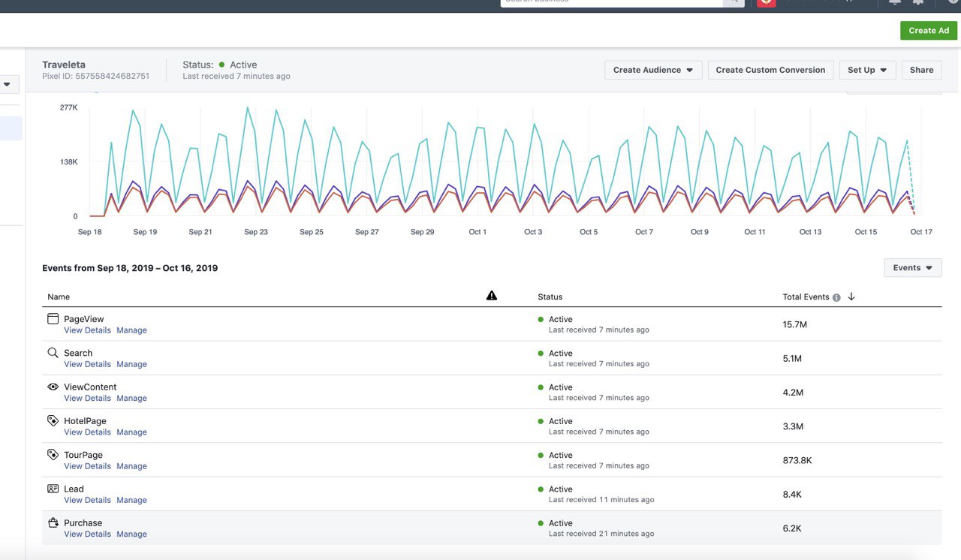Click Create Custom Conversion button
The width and height of the screenshot is (961, 560).
coord(770,70)
